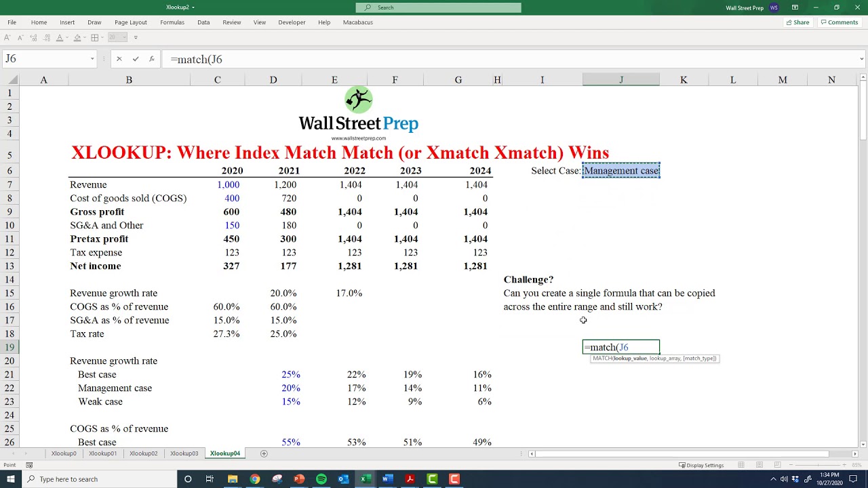Viewport: 868px width, 488px height.
Task: Open Ribbon Display Options icon
Action: pyautogui.click(x=795, y=7)
